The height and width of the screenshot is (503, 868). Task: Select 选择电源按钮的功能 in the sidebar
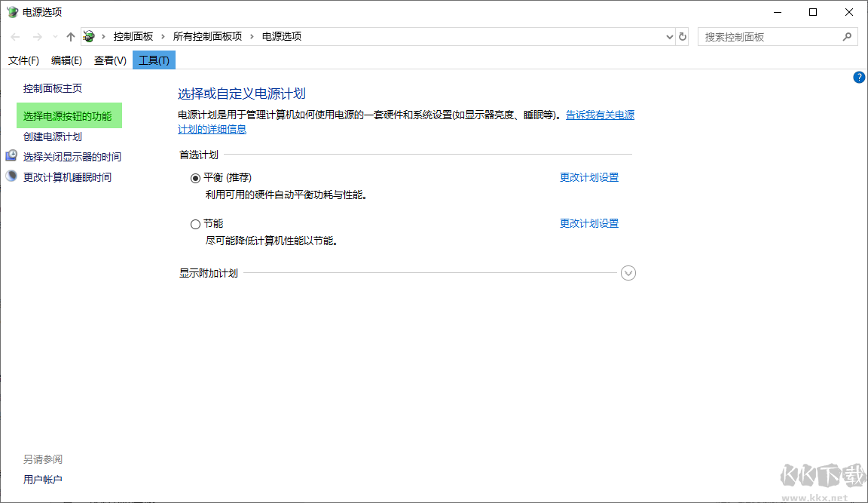tap(69, 115)
